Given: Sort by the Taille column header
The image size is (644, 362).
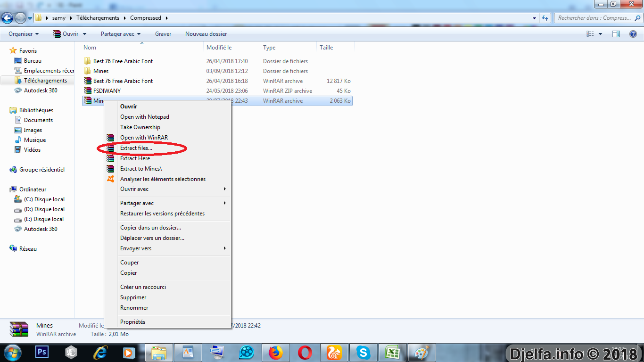Looking at the screenshot, I should point(326,48).
